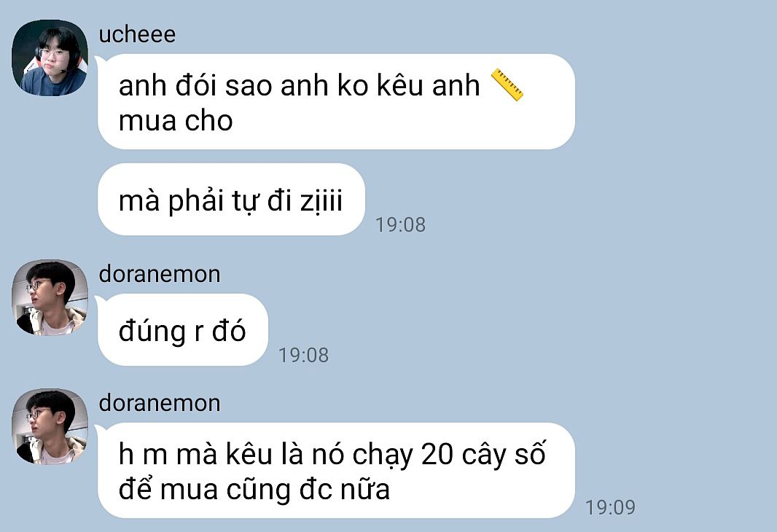The height and width of the screenshot is (532, 777).
Task: Select the 'đúng r đó' message bubble
Action: [x=183, y=330]
